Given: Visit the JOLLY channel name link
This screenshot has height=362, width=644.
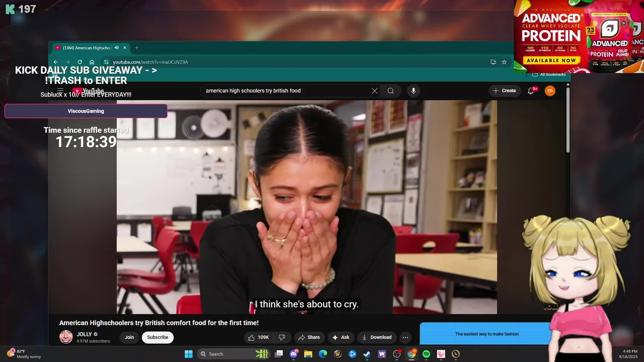Looking at the screenshot, I should (x=84, y=334).
